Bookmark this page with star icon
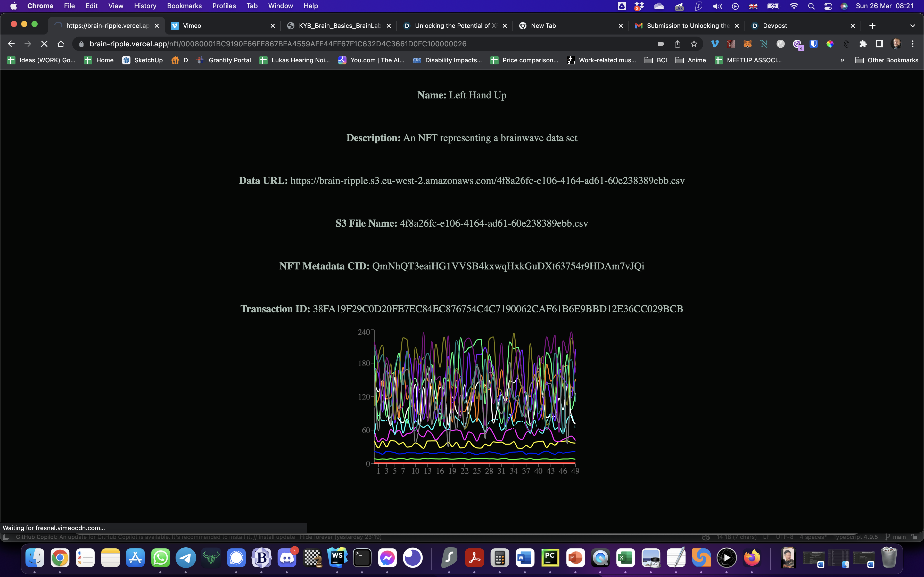 [694, 44]
